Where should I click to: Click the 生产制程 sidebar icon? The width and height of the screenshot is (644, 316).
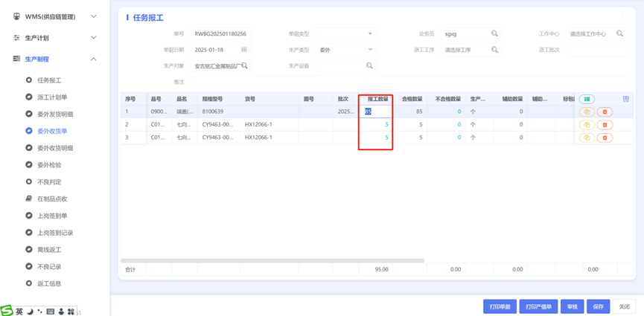click(16, 59)
